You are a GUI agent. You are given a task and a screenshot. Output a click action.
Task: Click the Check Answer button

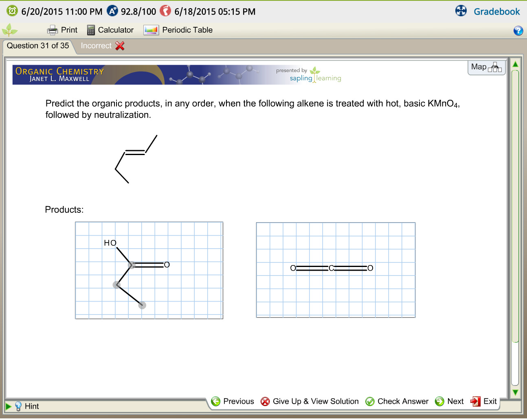[x=397, y=401]
